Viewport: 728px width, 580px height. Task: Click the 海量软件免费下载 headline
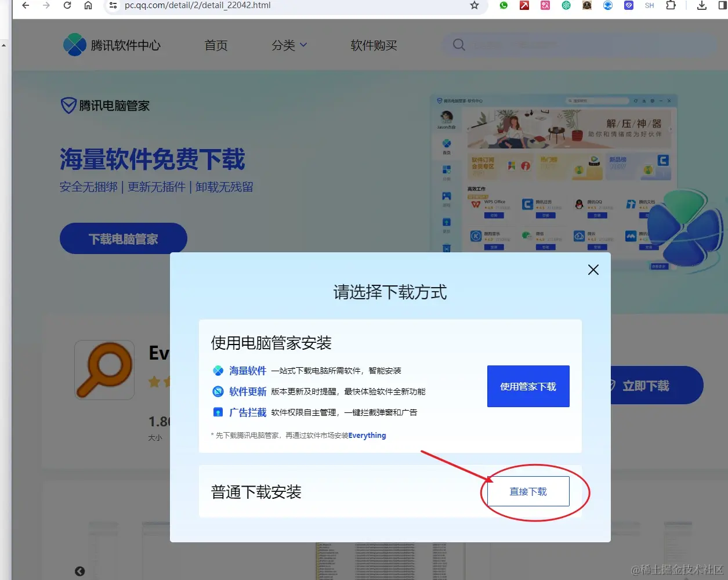[153, 159]
